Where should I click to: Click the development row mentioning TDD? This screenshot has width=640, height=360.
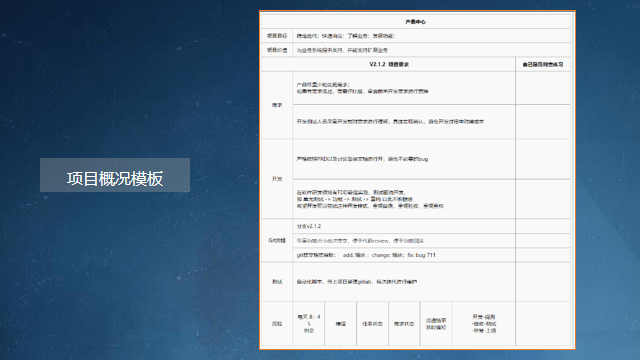tap(404, 199)
